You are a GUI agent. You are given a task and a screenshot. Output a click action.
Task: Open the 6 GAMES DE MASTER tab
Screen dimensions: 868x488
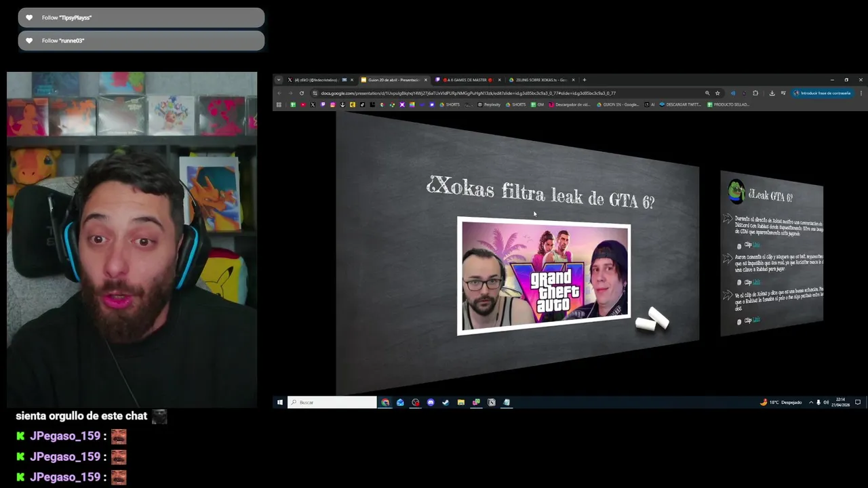click(x=468, y=80)
